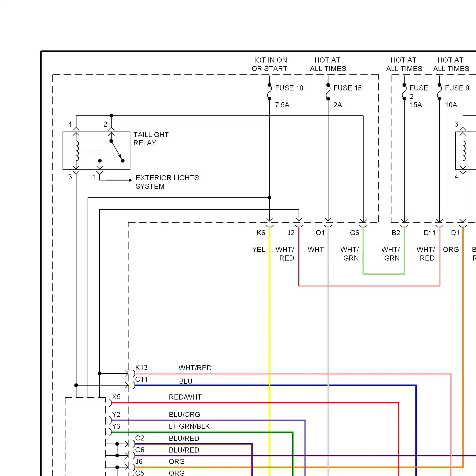Click the 'Y3' terminal label

click(116, 426)
